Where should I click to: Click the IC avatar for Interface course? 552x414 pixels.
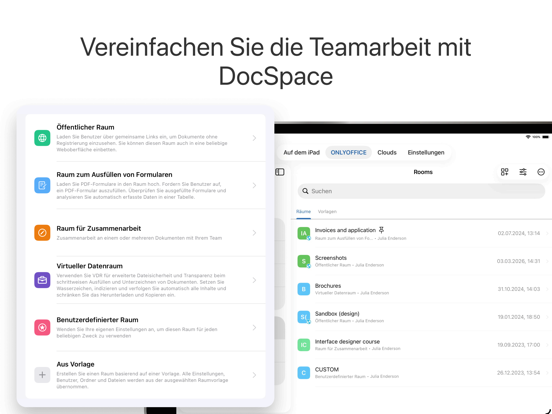(x=303, y=345)
